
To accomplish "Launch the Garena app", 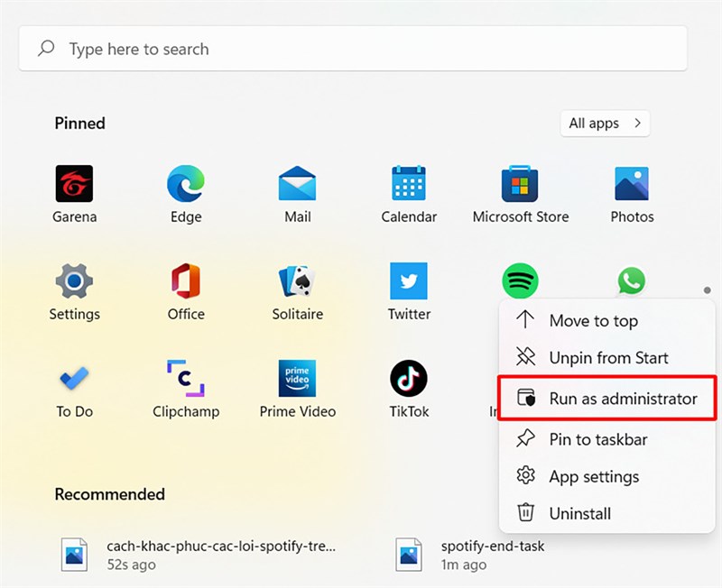I will click(74, 185).
